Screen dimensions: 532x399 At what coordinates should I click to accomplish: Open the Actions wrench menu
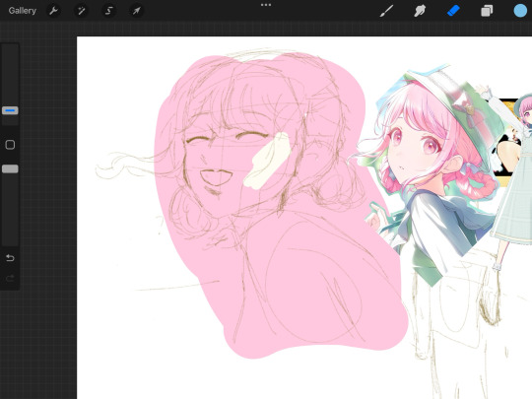coord(53,11)
